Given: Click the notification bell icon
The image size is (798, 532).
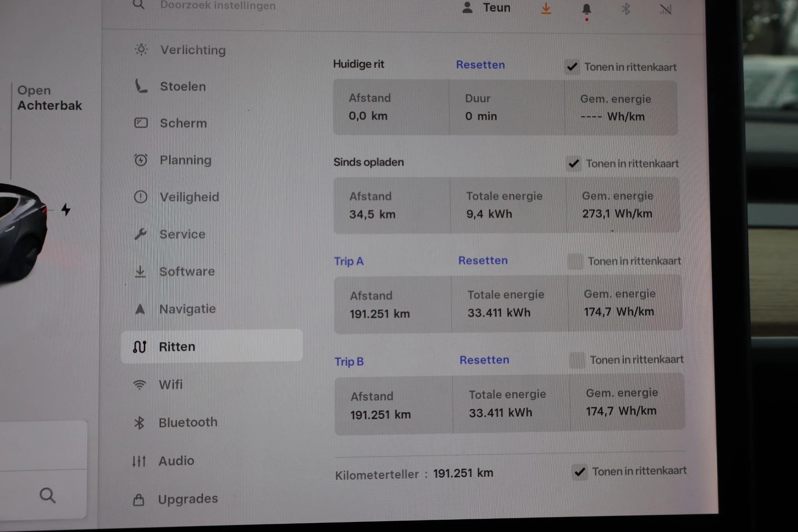Looking at the screenshot, I should pyautogui.click(x=586, y=9).
